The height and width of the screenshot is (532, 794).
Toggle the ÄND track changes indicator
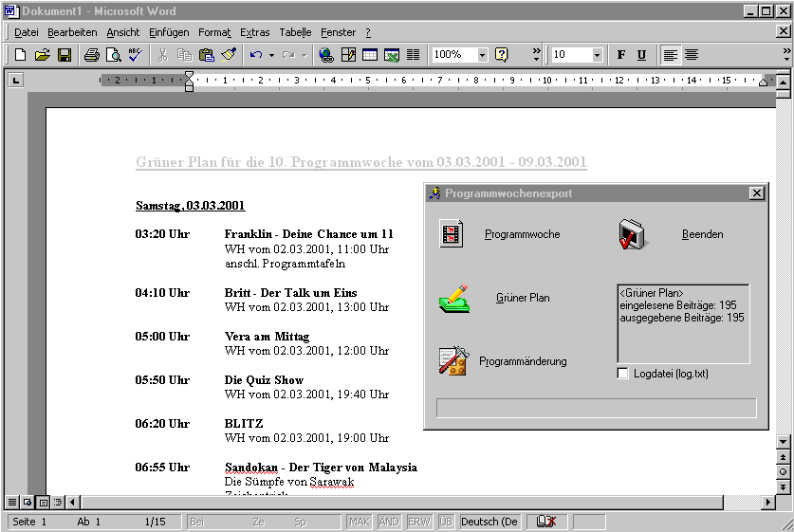tap(389, 522)
